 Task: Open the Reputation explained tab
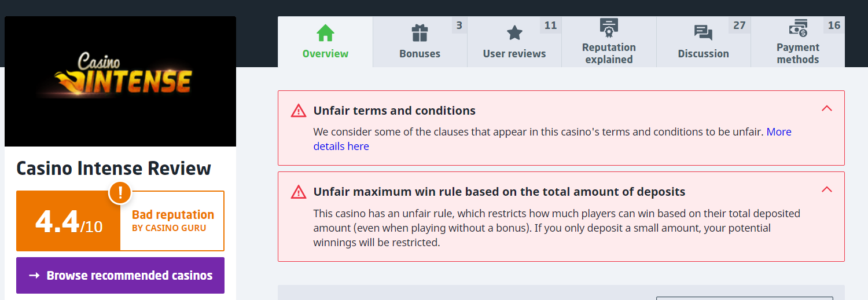609,42
